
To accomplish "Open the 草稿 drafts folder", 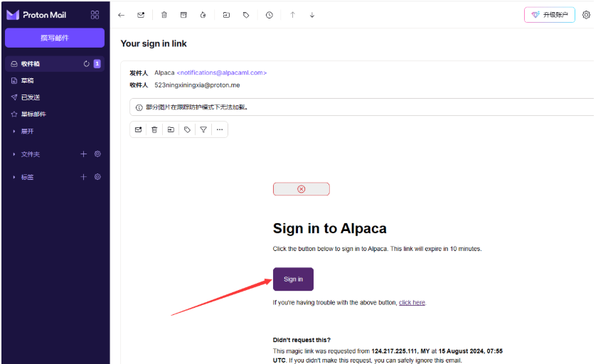I will click(x=28, y=80).
